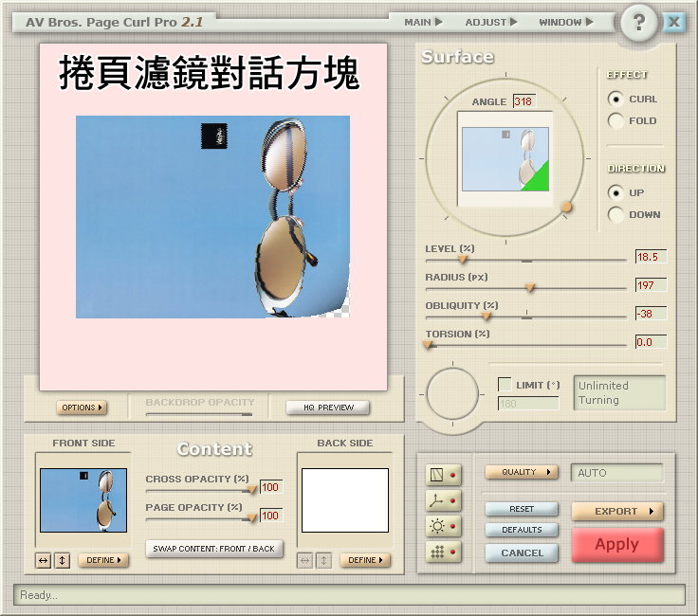Close the Page Curl Pro dialog
This screenshot has width=698, height=616.
[x=674, y=22]
